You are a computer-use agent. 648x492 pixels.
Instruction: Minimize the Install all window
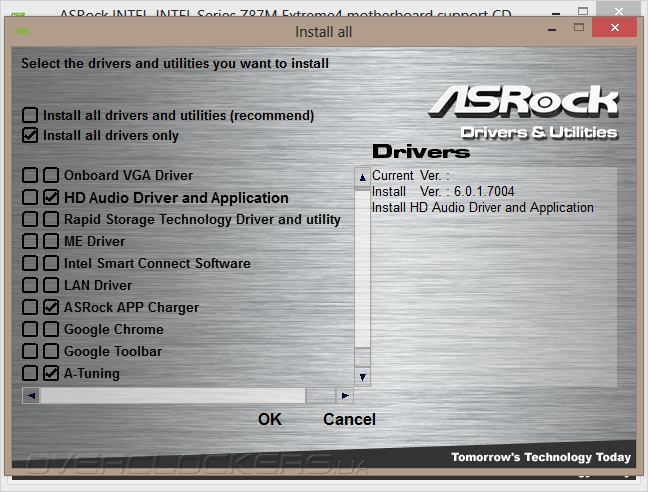click(552, 30)
